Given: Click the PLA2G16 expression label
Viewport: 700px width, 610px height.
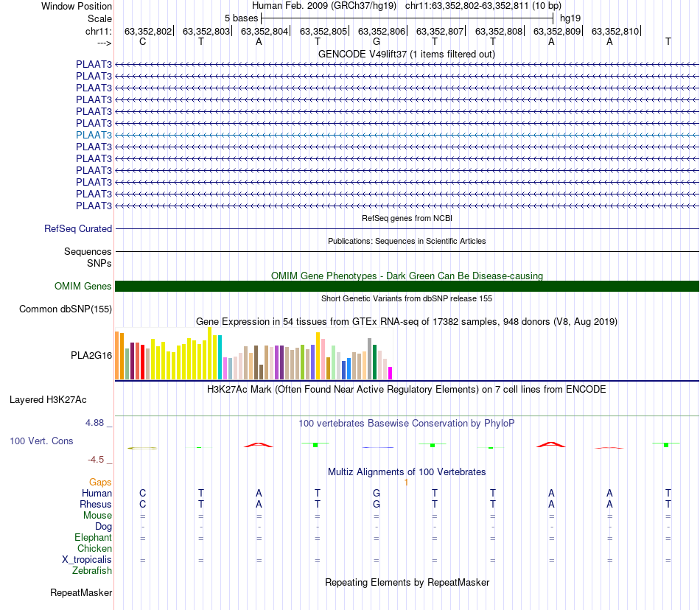Looking at the screenshot, I should point(91,355).
